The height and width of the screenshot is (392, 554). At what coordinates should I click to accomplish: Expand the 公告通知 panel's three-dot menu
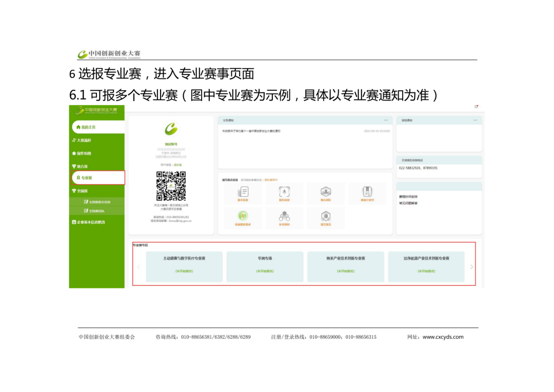click(386, 120)
